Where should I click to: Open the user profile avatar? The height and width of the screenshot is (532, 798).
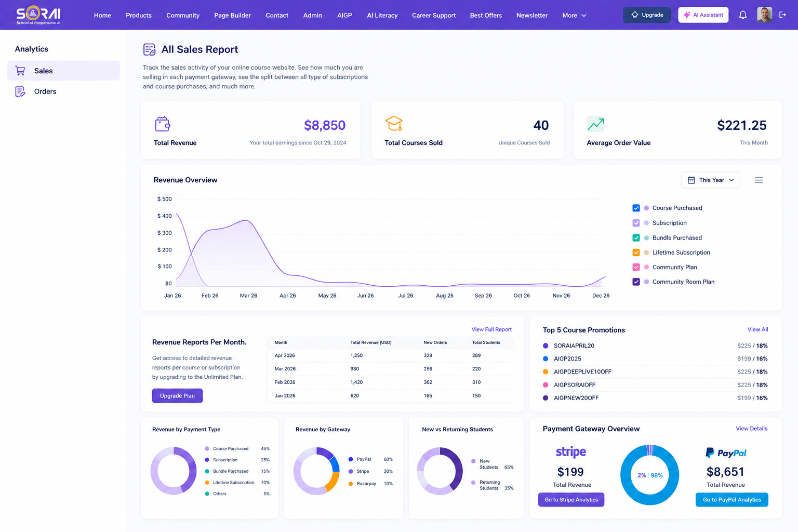tap(764, 15)
